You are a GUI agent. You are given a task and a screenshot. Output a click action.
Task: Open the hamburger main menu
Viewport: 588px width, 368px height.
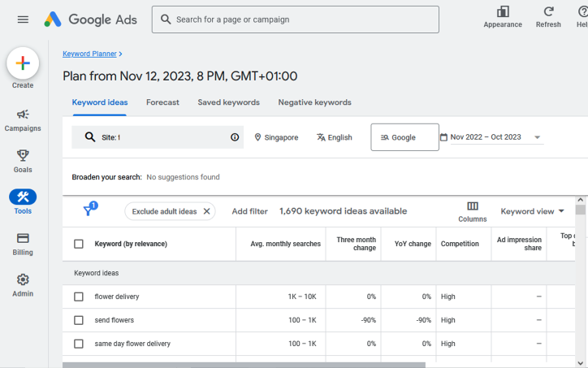click(23, 19)
